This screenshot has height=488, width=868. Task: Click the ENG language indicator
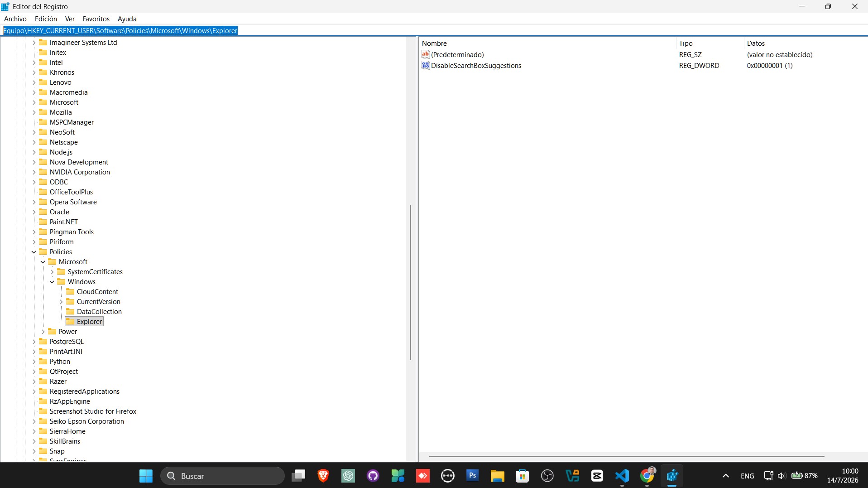pyautogui.click(x=748, y=476)
